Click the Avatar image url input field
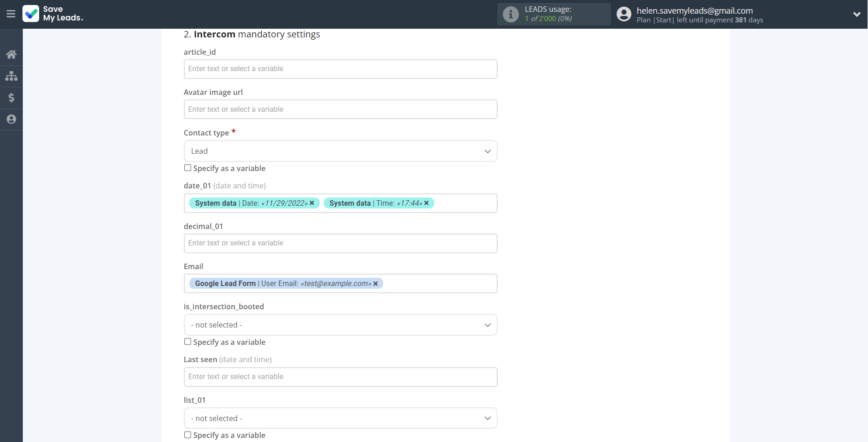868x442 pixels. (340, 109)
